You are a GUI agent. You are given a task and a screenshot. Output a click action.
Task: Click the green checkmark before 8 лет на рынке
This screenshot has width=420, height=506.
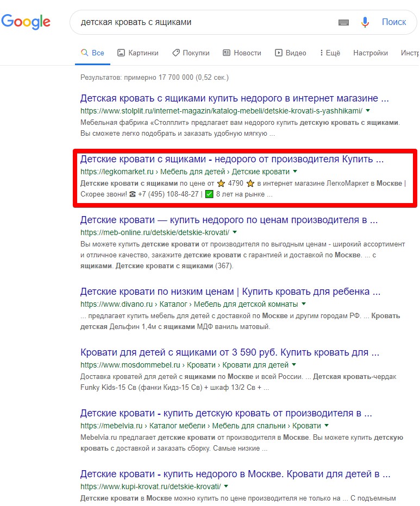[209, 194]
